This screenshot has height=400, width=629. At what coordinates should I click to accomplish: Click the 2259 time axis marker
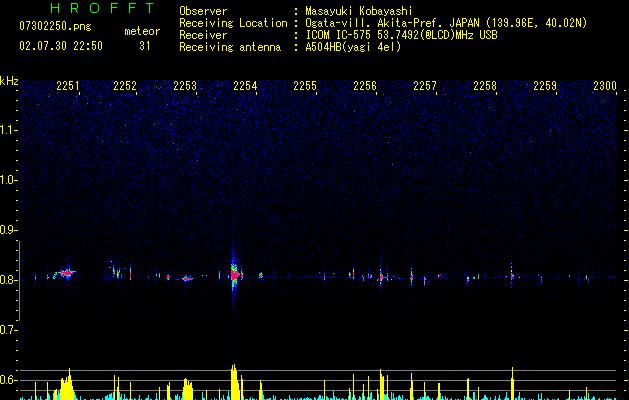pyautogui.click(x=545, y=86)
